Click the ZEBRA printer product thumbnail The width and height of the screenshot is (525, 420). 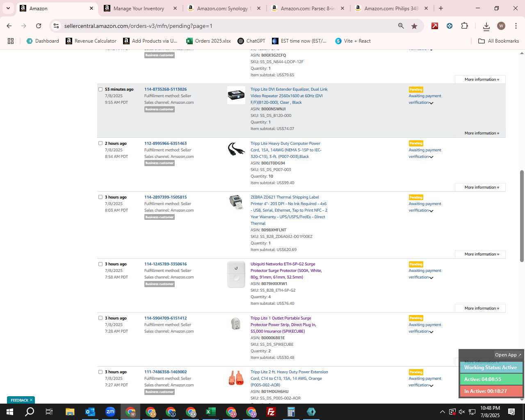[x=236, y=202]
